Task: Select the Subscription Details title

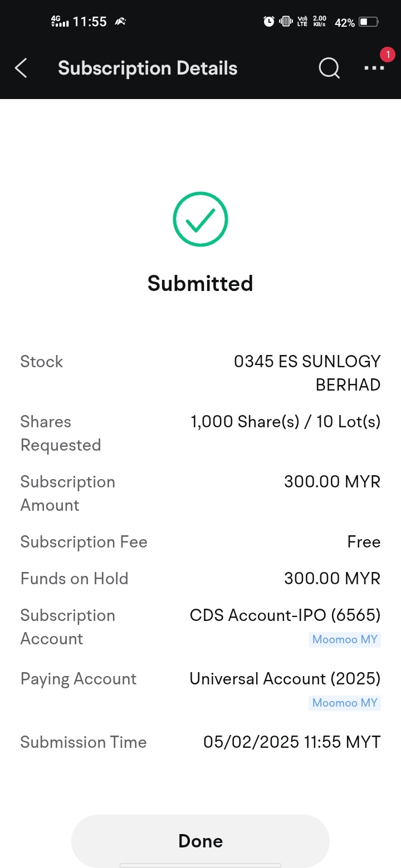Action: (x=148, y=68)
